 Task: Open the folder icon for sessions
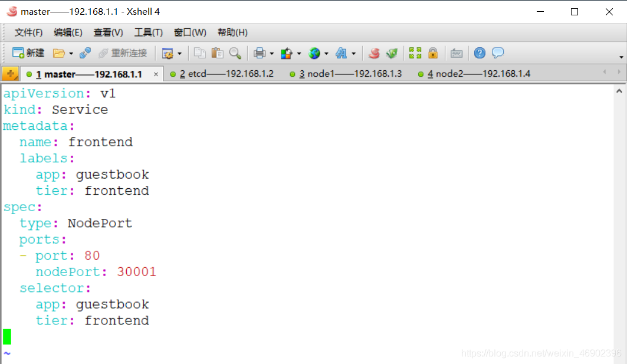click(x=59, y=53)
